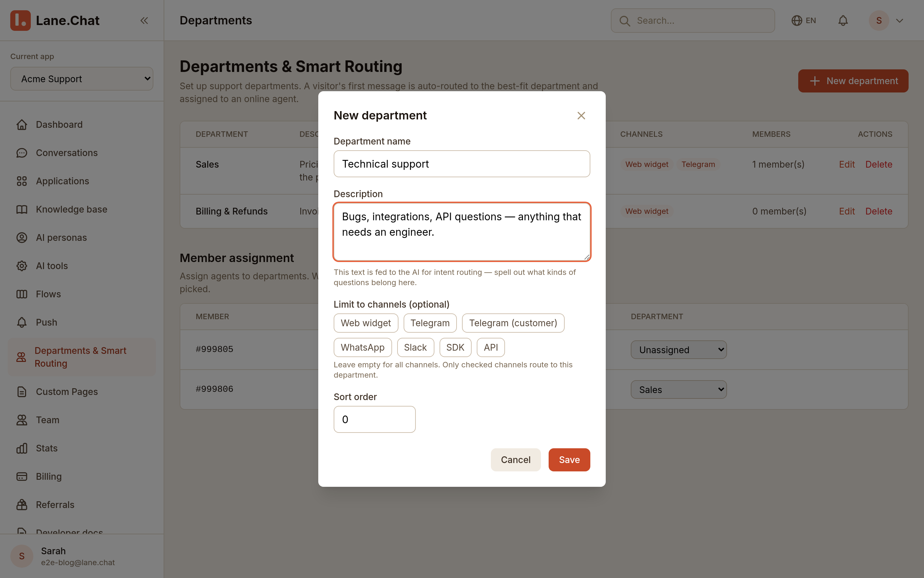Toggle the Slack channel chip
The image size is (924, 578).
(415, 347)
